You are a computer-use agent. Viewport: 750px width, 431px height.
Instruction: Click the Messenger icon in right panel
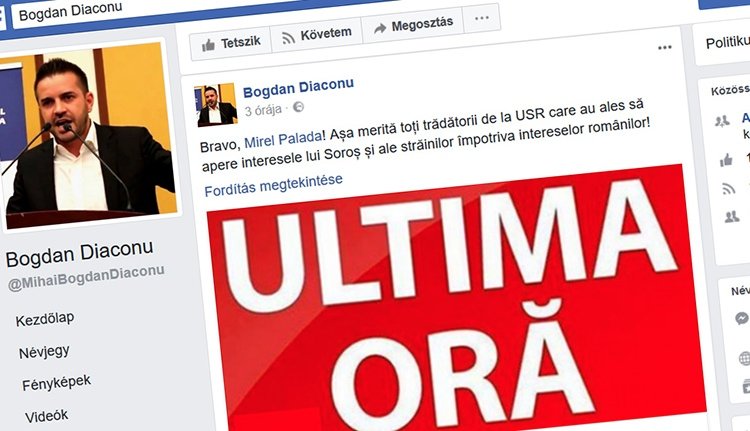[x=742, y=318]
